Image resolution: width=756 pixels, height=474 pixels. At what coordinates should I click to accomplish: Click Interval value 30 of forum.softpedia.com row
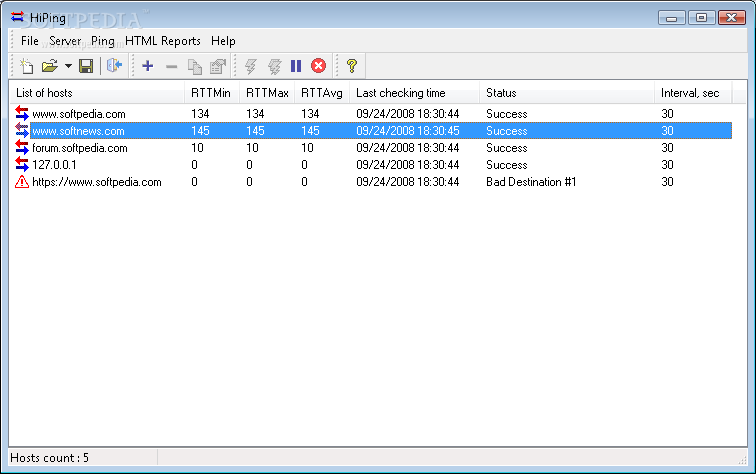coord(667,148)
